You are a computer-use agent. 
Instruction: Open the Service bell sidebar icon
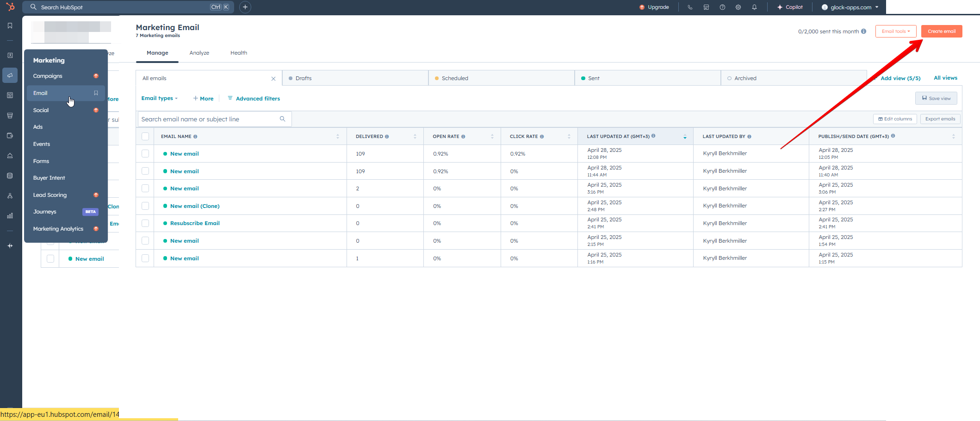tap(10, 156)
